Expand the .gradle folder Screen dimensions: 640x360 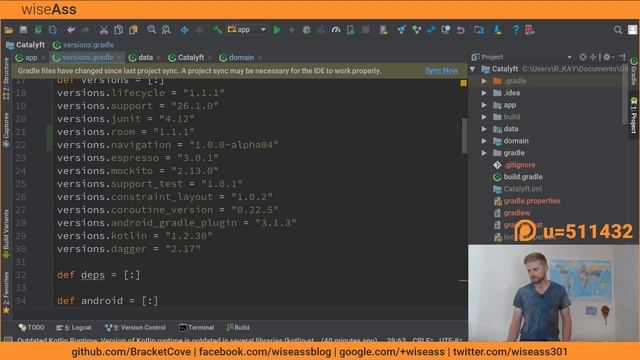click(x=484, y=81)
